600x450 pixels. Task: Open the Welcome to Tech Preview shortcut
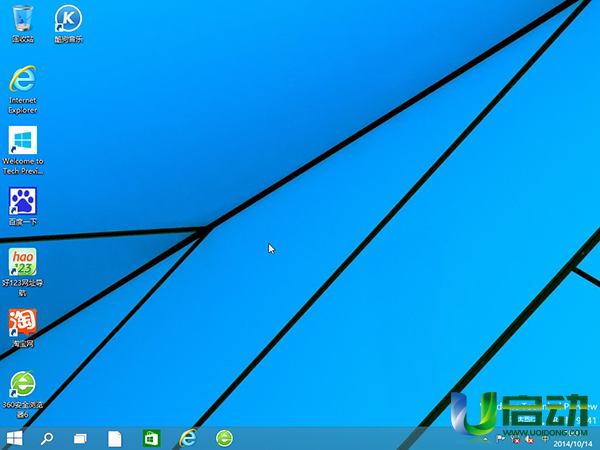click(22, 140)
